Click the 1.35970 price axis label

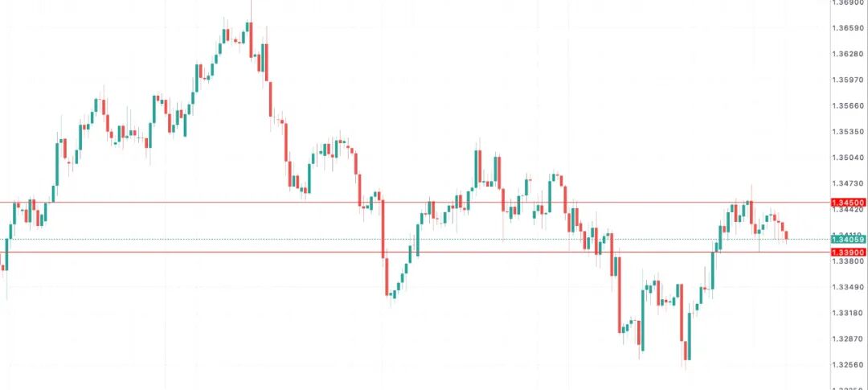[848, 80]
